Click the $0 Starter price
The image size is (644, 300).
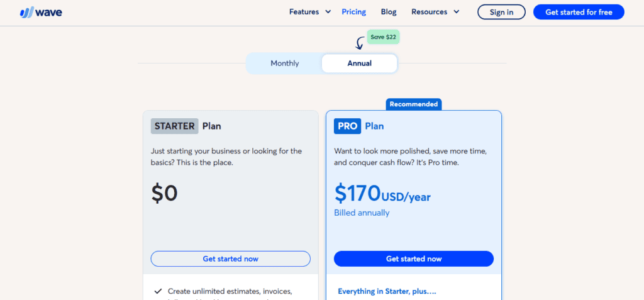click(x=164, y=193)
